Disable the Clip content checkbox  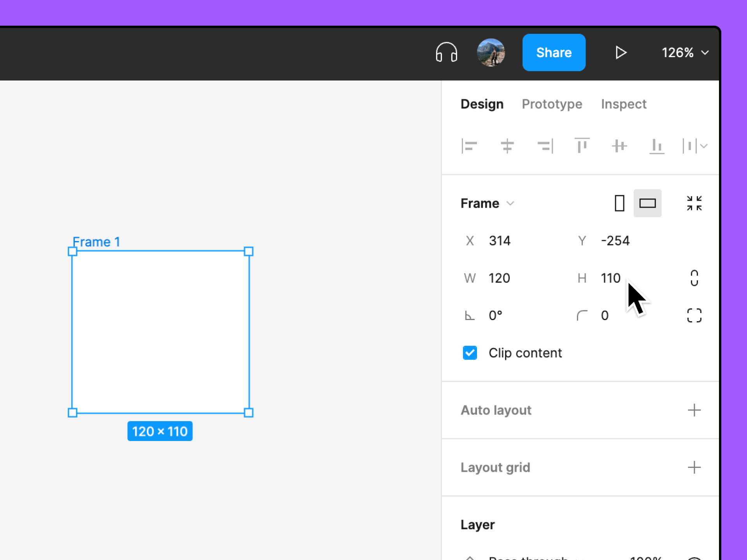click(470, 353)
